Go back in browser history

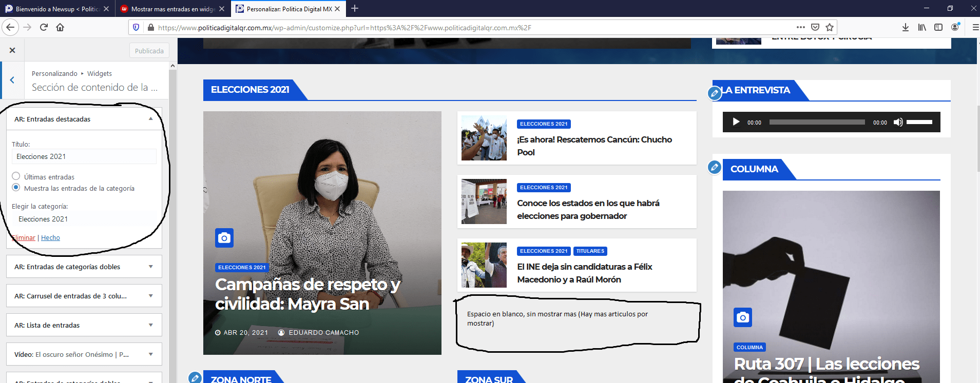point(10,27)
